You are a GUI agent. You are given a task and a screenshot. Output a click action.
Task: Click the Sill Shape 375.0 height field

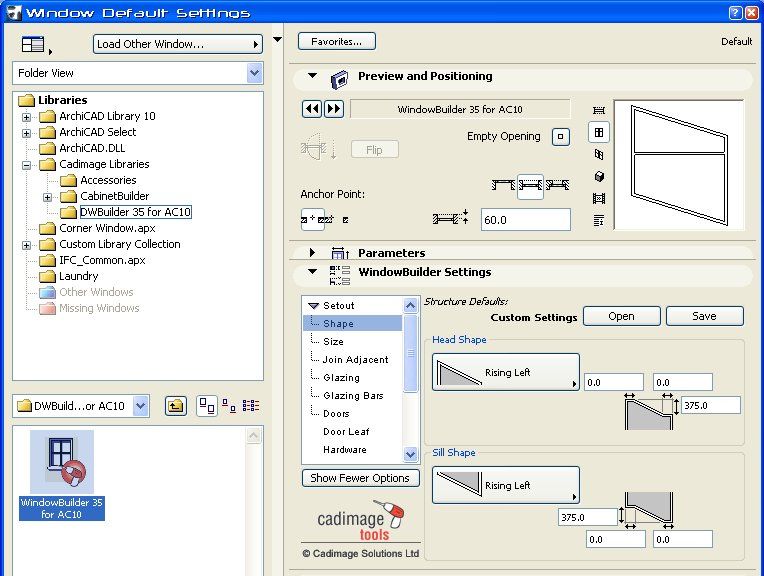click(x=588, y=518)
